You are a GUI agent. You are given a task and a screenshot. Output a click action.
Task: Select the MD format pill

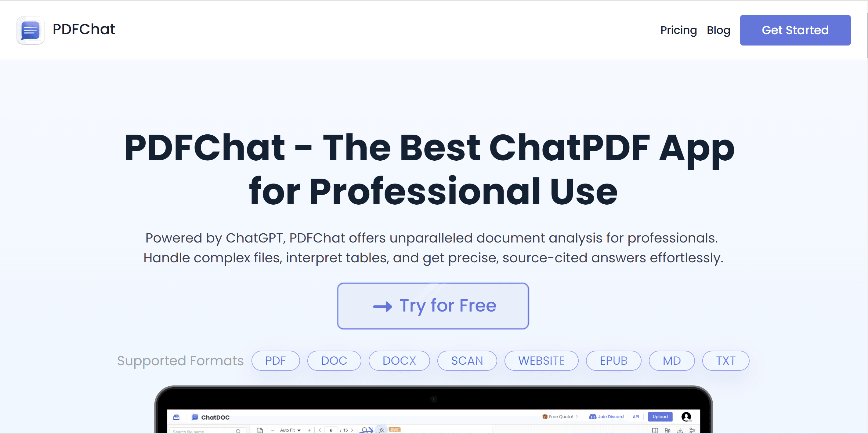tap(672, 360)
